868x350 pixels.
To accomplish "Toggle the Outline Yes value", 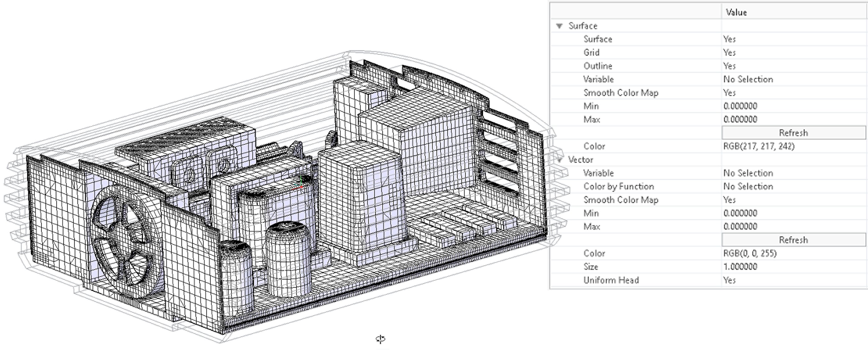I will coord(729,66).
